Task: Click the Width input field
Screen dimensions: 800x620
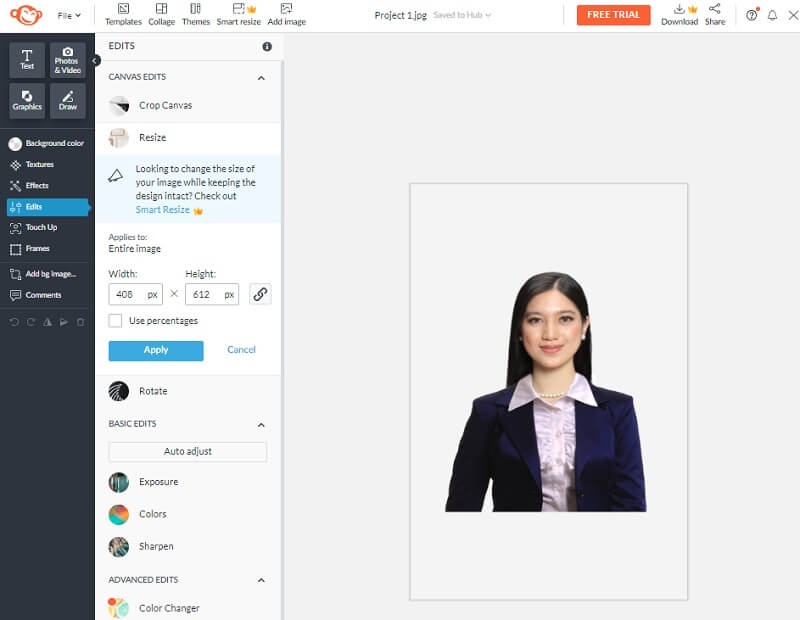Action: point(127,294)
